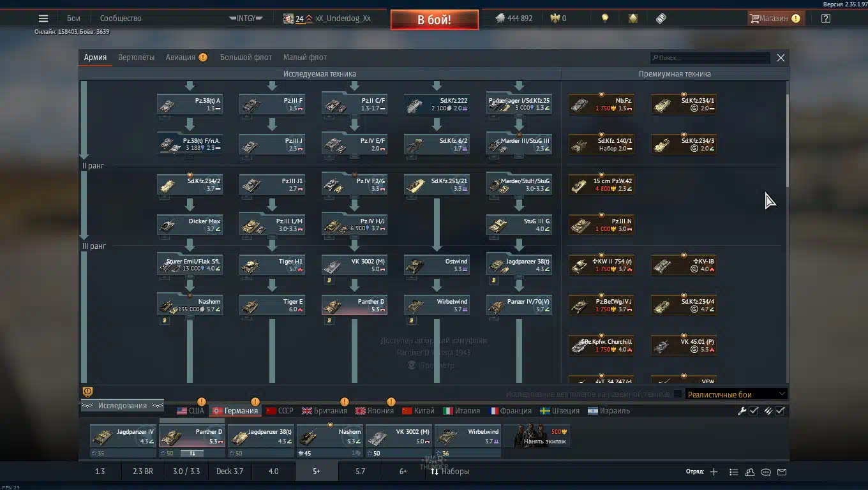Screen dimensions: 868x490
Task: Open the xX_Underdog_Xx player profile
Action: click(343, 19)
